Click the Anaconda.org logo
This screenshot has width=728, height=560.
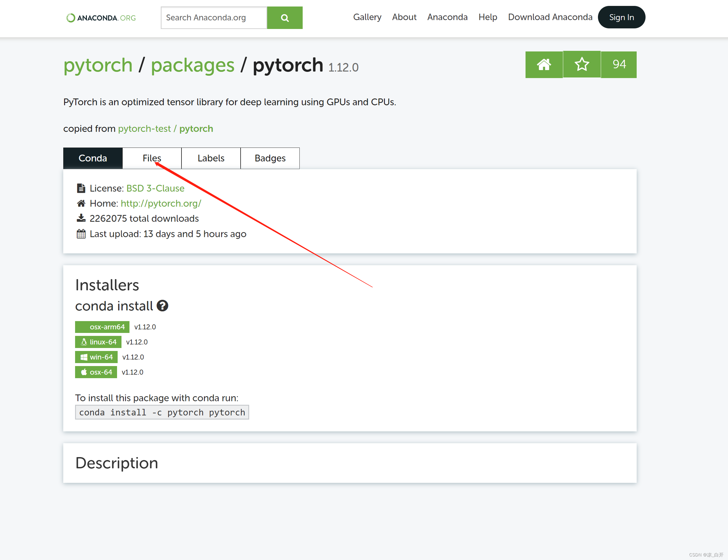101,18
